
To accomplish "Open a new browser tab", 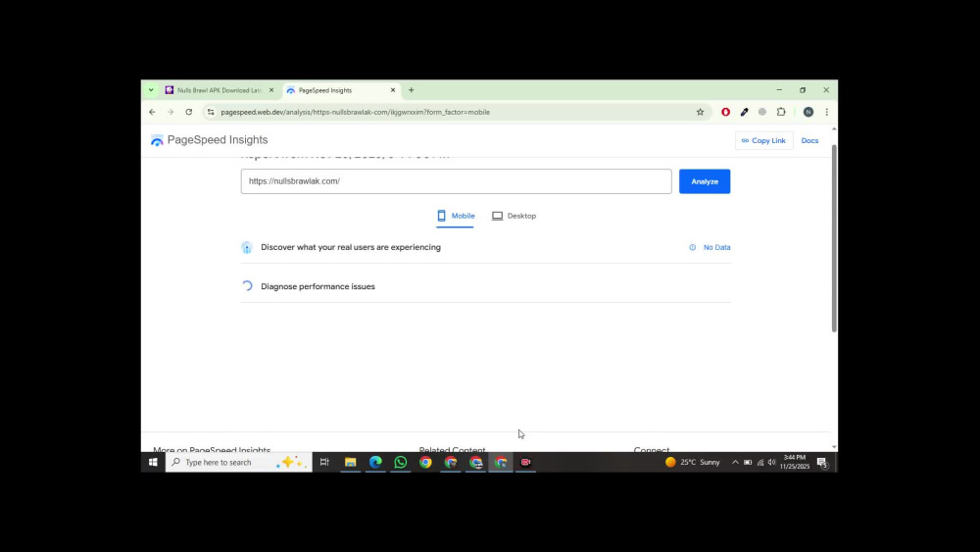I will [412, 90].
